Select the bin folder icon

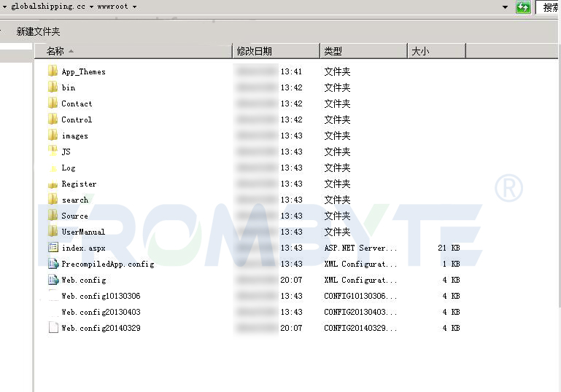pyautogui.click(x=53, y=87)
